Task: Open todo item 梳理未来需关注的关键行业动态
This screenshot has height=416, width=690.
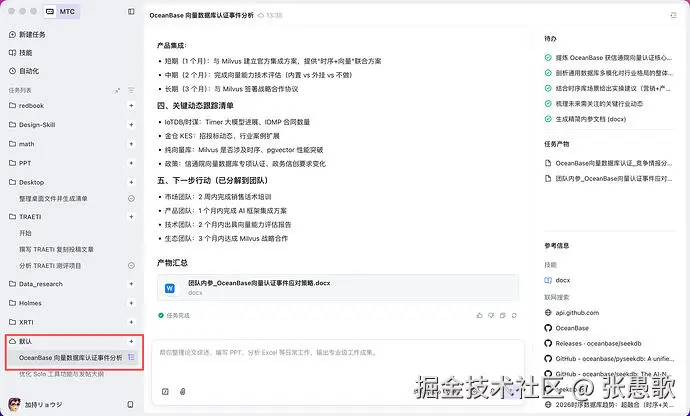Action: click(594, 104)
